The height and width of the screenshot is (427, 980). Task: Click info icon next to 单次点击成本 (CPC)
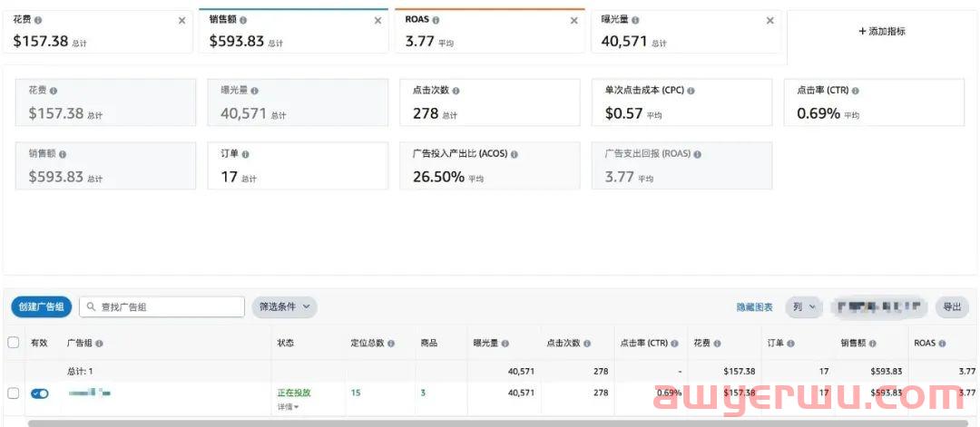click(x=691, y=91)
